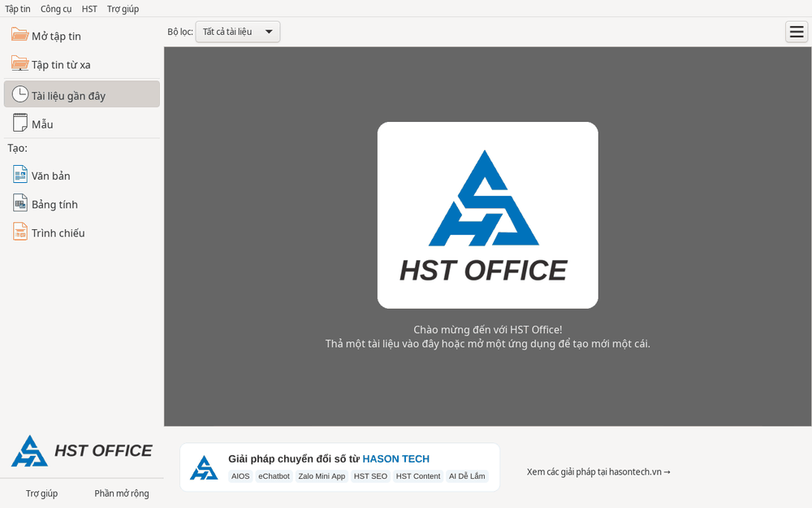
Task: Expand the Bộ lọc 'Tất cả tài liệu' dropdown
Action: pos(238,32)
